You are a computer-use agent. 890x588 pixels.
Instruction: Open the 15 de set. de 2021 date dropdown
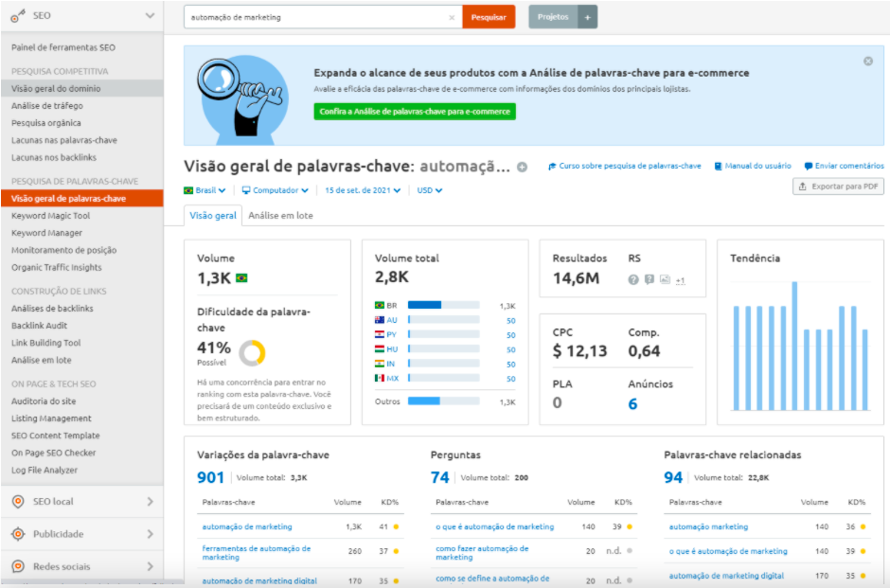pos(363,190)
